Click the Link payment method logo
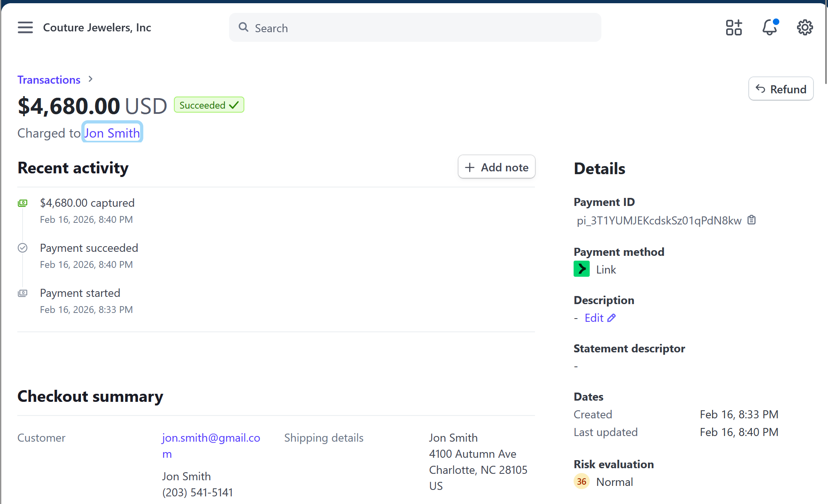 pos(581,269)
